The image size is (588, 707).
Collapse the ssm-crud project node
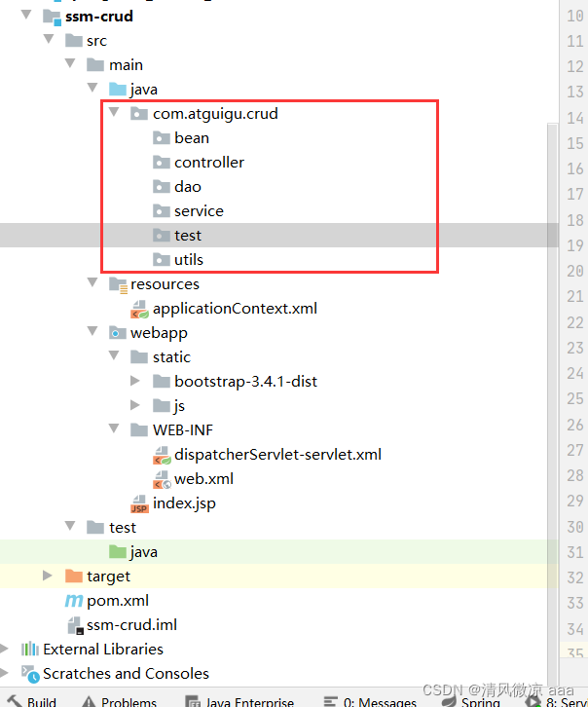coord(26,15)
